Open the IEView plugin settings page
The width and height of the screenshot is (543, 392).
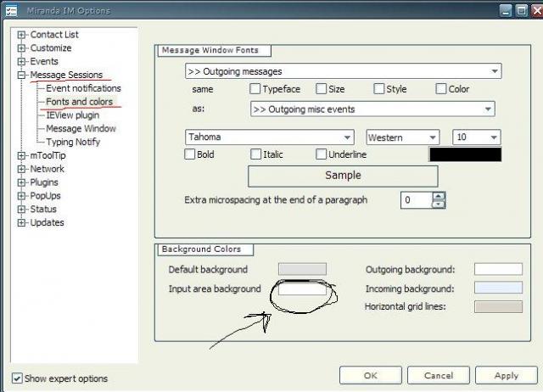coord(73,115)
